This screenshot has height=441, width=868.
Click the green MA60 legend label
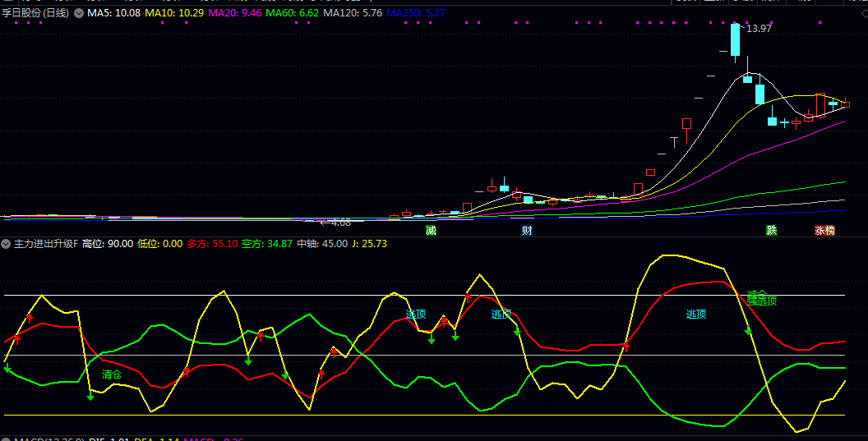click(293, 14)
